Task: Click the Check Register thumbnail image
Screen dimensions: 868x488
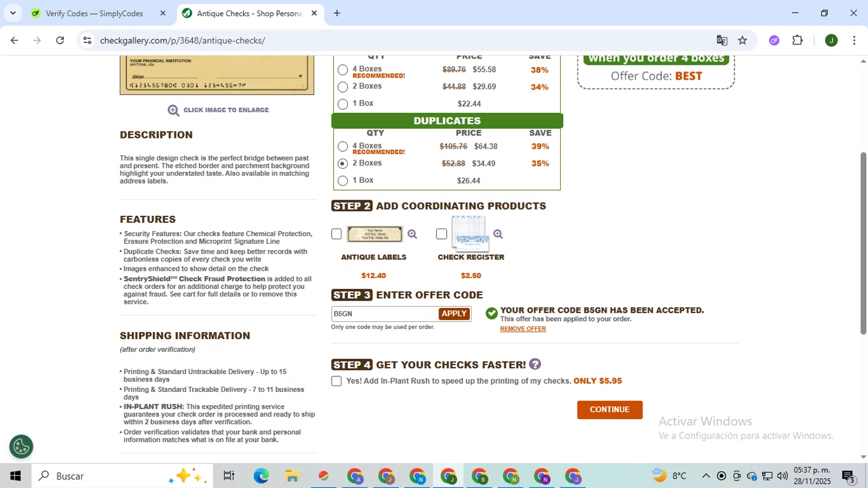Action: pos(469,234)
